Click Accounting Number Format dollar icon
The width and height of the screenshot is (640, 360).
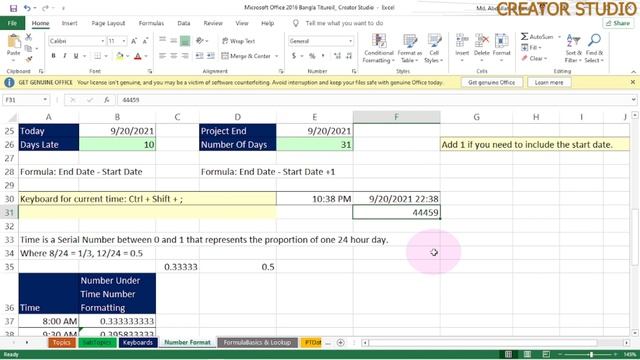coord(294,56)
